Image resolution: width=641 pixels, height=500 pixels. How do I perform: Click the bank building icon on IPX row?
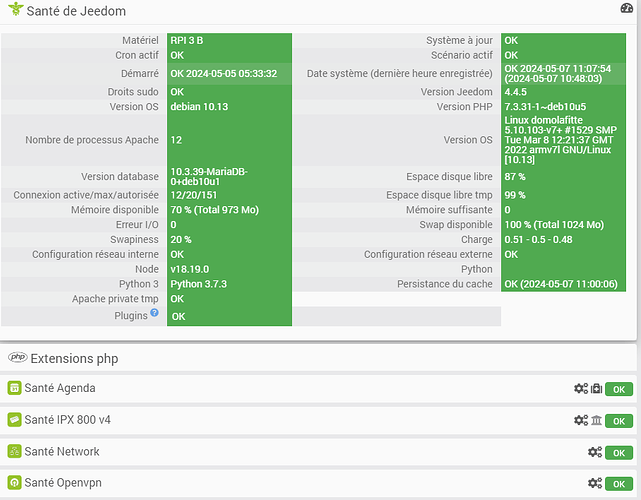coord(596,421)
